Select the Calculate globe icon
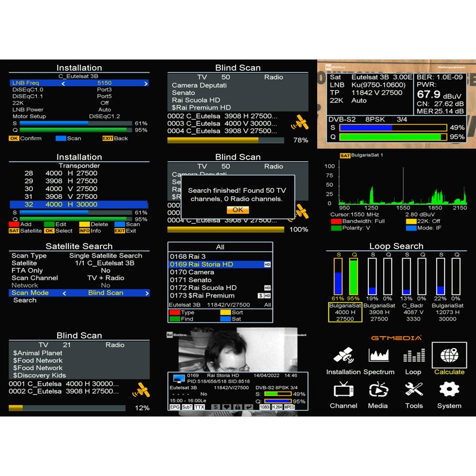Image resolution: width=476 pixels, height=476 pixels. coord(449,355)
